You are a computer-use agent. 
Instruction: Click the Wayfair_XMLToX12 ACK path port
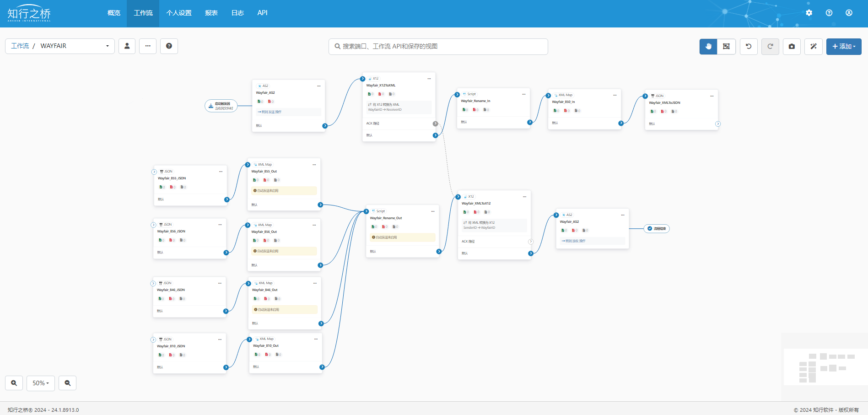coord(531,242)
